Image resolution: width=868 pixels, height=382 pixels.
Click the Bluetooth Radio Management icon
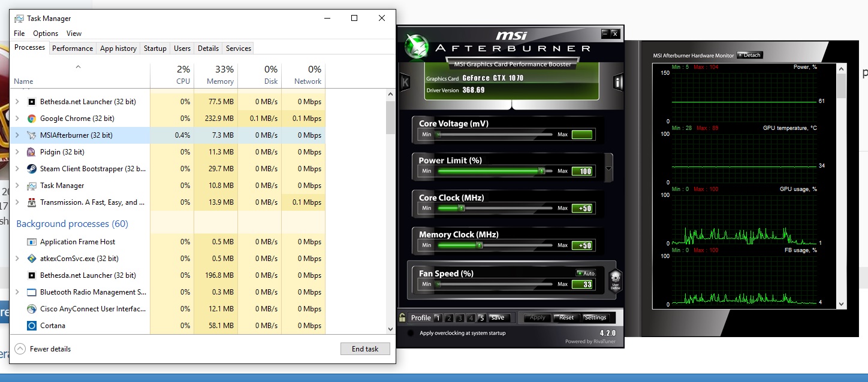coord(32,292)
